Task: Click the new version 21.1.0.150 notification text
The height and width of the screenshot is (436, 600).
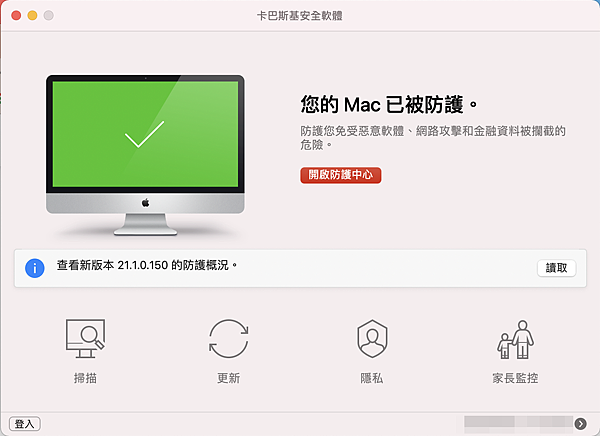Action: 147,265
